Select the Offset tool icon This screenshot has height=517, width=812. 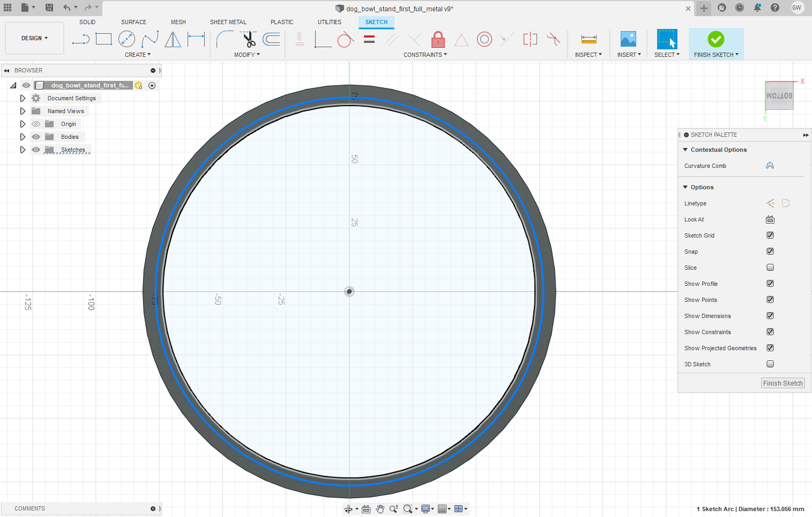(x=272, y=39)
